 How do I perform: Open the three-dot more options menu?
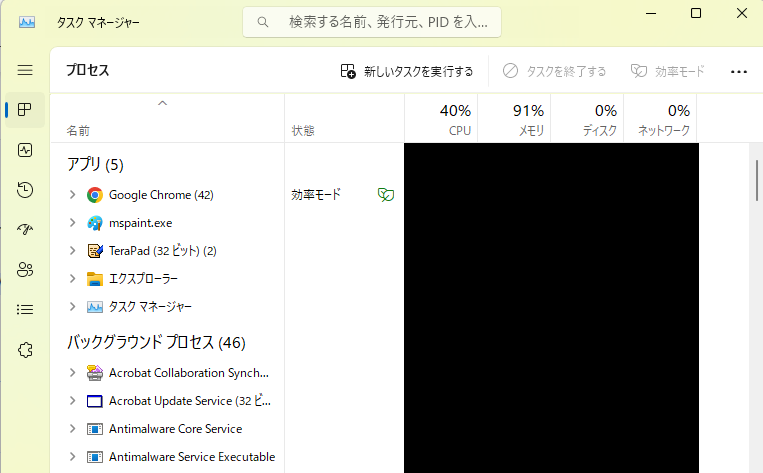(x=739, y=72)
